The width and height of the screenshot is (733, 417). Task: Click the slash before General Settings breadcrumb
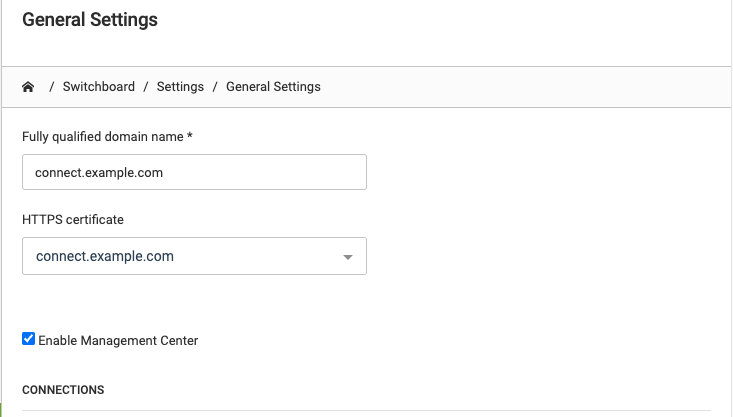(x=215, y=87)
